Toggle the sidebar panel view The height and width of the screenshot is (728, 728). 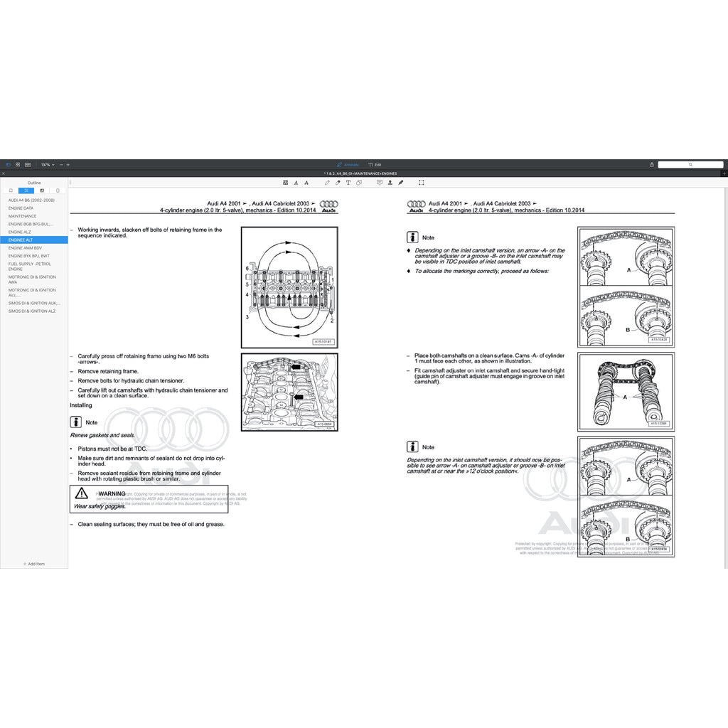pyautogui.click(x=9, y=164)
